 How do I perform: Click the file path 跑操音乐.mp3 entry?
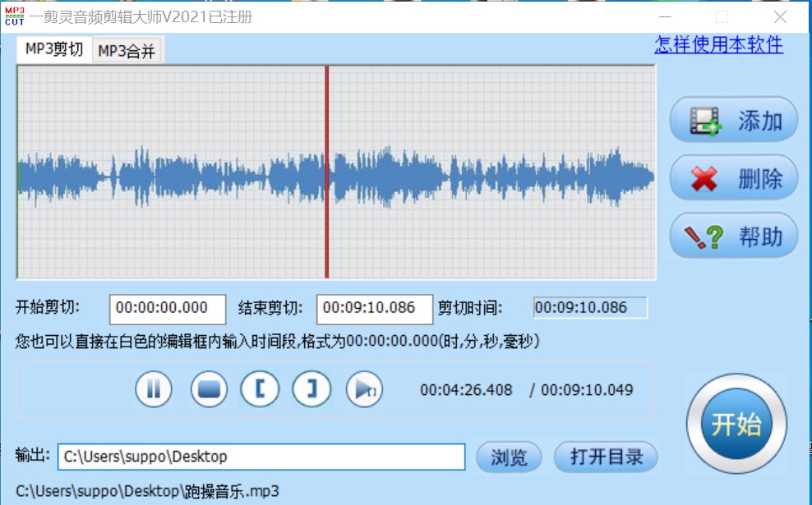(x=148, y=491)
